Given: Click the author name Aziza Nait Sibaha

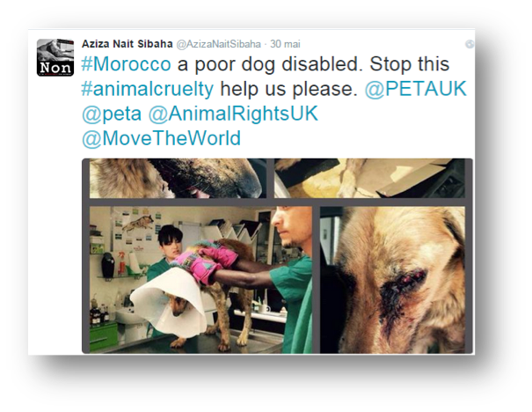Looking at the screenshot, I should pos(128,44).
